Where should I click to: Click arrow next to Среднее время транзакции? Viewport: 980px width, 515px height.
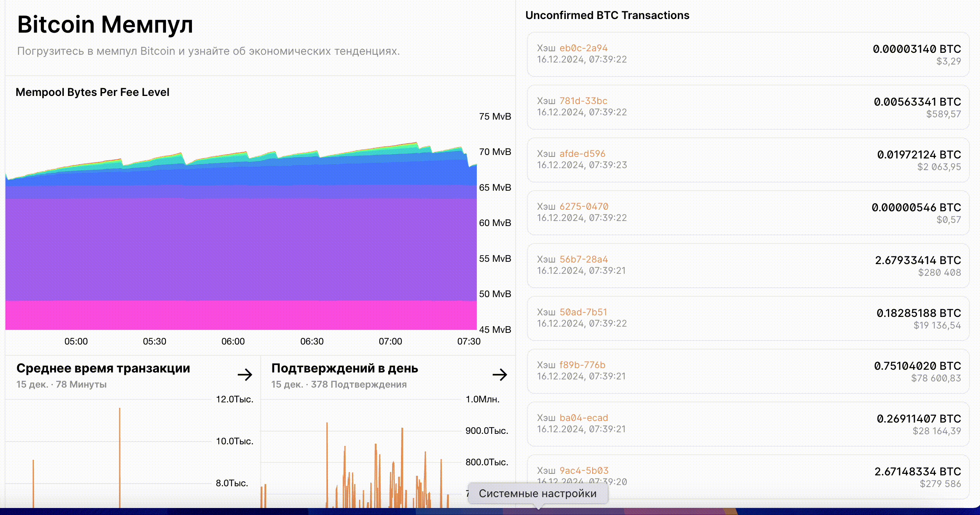245,375
